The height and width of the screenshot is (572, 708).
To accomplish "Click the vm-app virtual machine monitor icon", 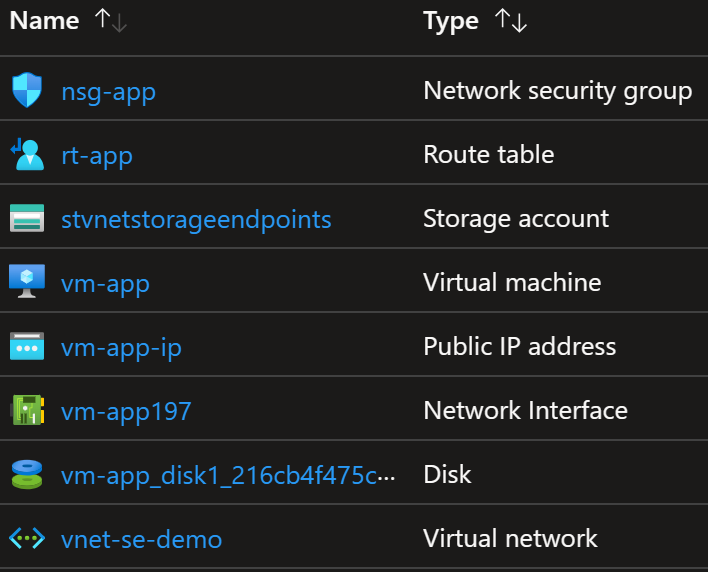I will point(27,281).
